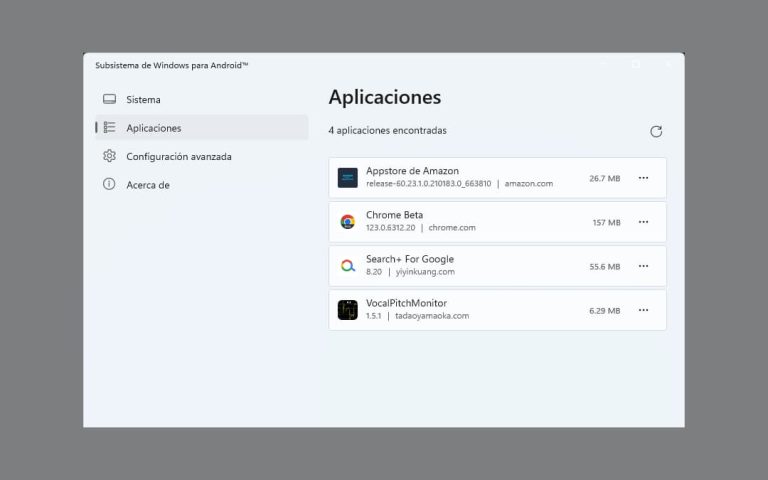Click the release-60.23.1.0.210183.0_663810 version text
This screenshot has height=480, width=768.
pos(429,184)
